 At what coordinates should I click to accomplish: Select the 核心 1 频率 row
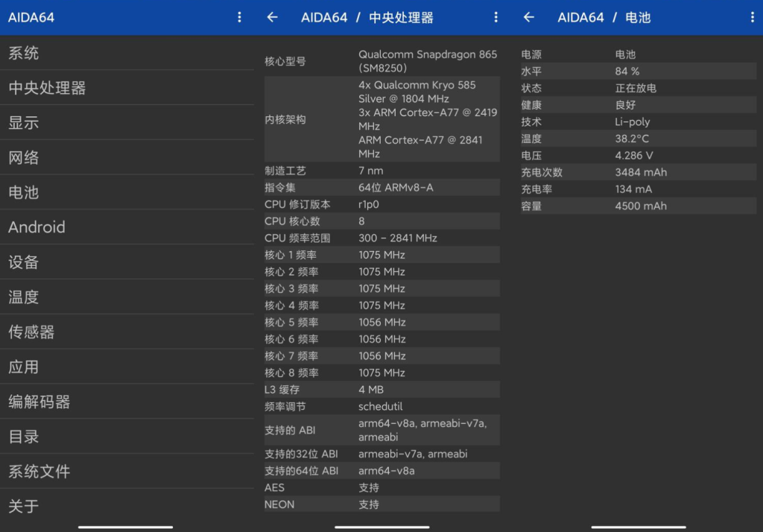382,255
